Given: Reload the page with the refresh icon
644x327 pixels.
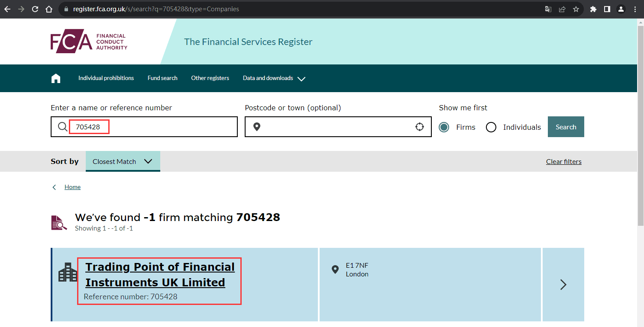Looking at the screenshot, I should click(x=35, y=9).
